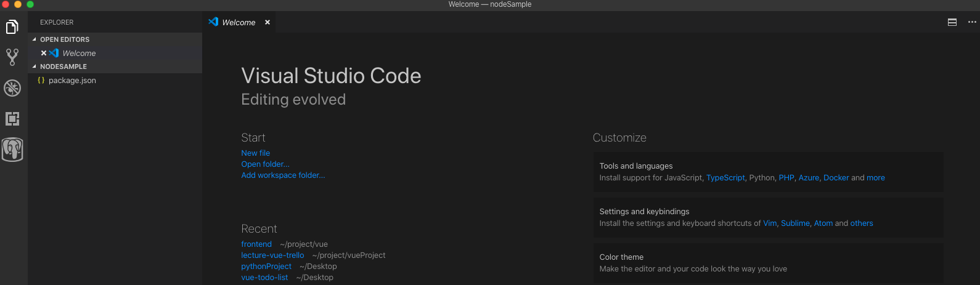Install Azure support link
Screen dimensions: 980x285
[x=809, y=178]
